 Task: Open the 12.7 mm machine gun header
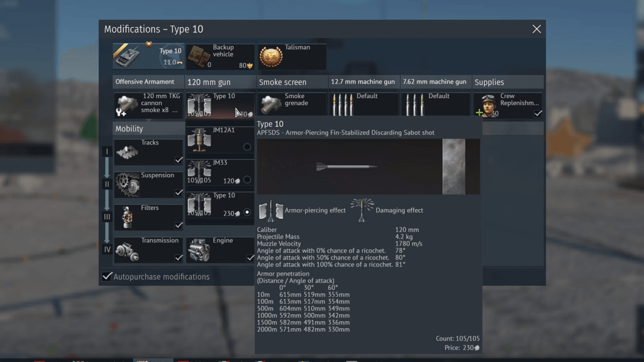364,82
